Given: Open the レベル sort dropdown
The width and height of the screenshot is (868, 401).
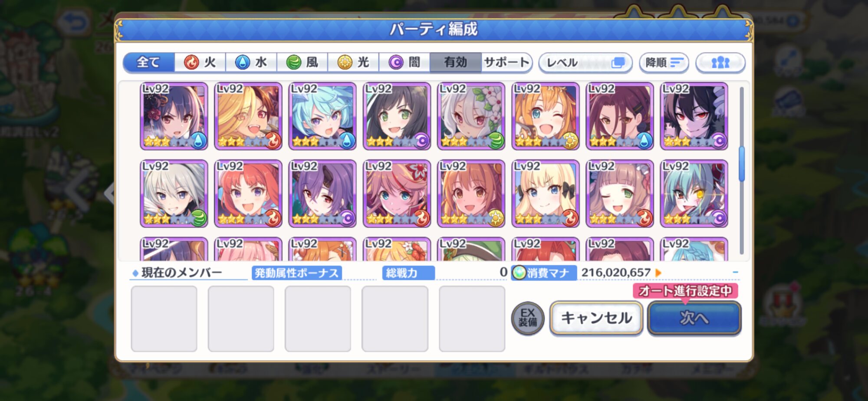Looking at the screenshot, I should coord(585,62).
